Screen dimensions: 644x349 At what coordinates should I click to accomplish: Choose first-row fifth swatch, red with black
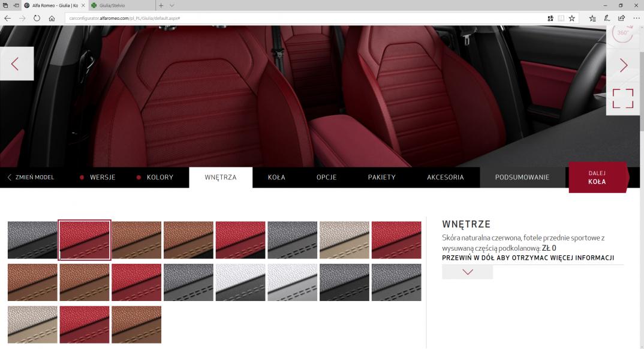coord(240,240)
